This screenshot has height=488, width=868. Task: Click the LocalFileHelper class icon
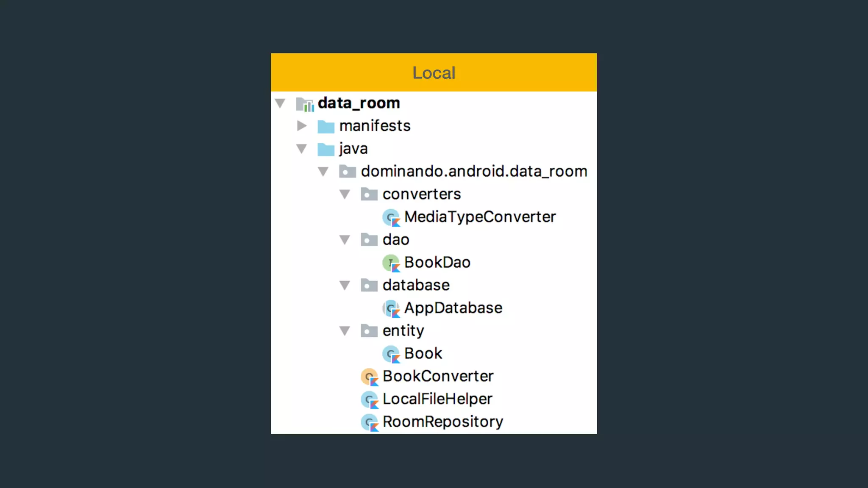[369, 399]
